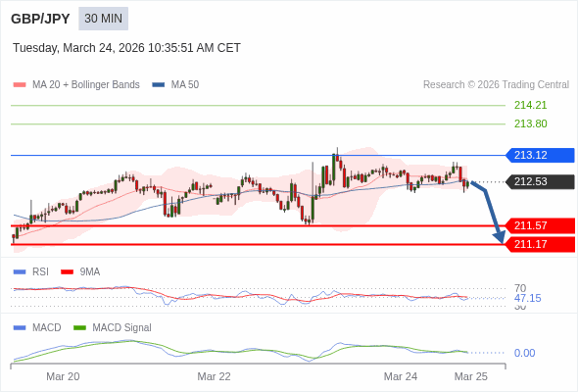Click the MACD legend blue swatch

(x=20, y=328)
